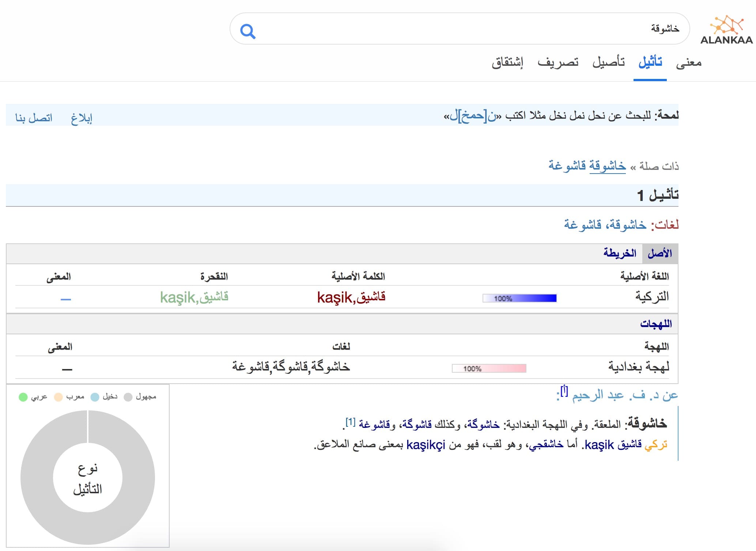Open the تأصيل tab
756x551 pixels.
click(609, 62)
